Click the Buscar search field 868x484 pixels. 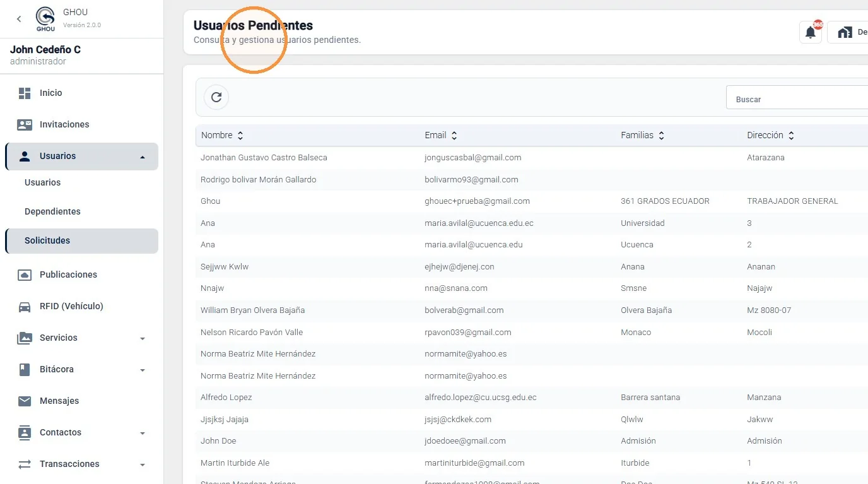coord(797,98)
